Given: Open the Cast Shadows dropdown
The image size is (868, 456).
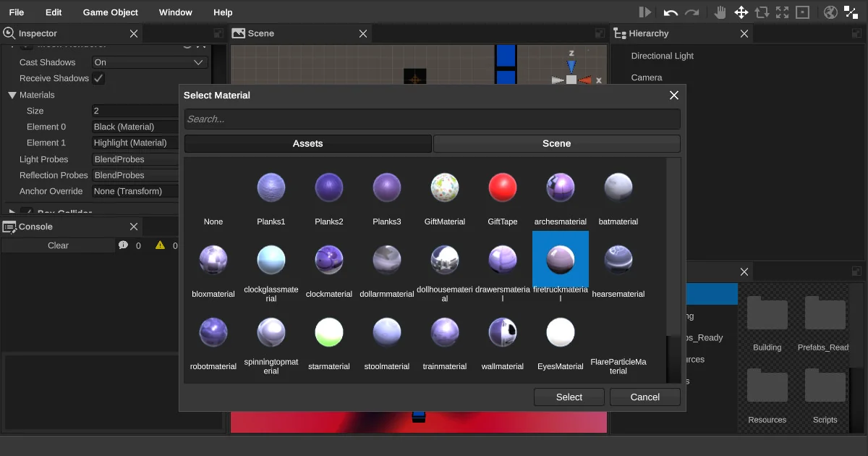Looking at the screenshot, I should (x=148, y=62).
